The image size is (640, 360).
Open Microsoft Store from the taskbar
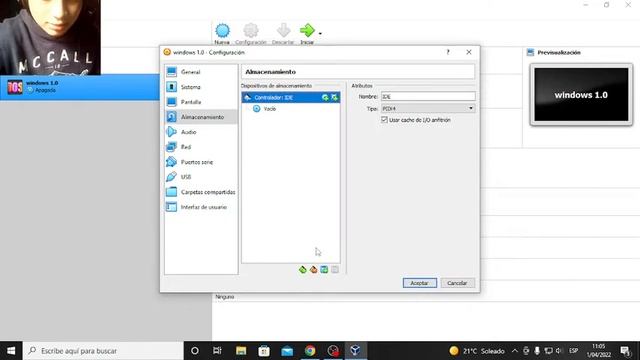tap(264, 351)
